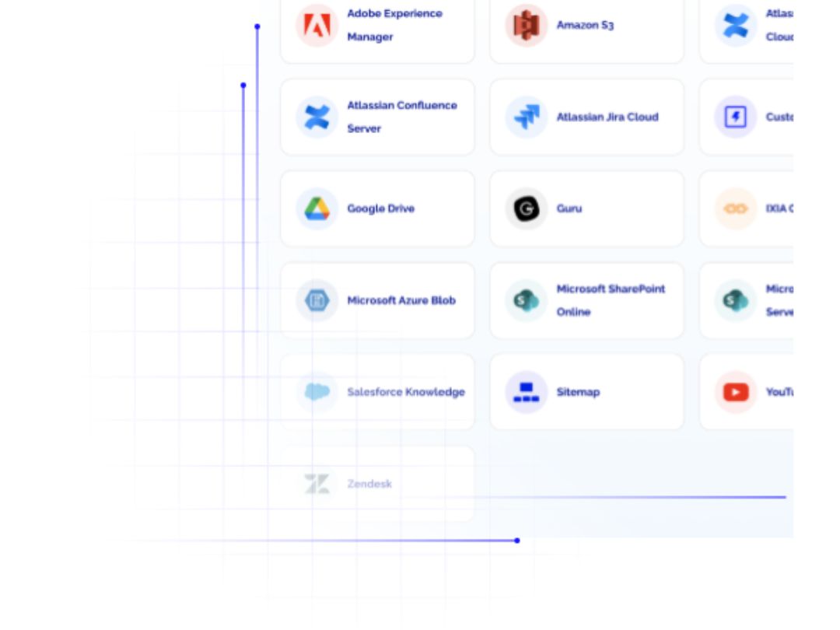Viewport: 840px width, 630px height.
Task: Select the Zendesk label
Action: 369,484
